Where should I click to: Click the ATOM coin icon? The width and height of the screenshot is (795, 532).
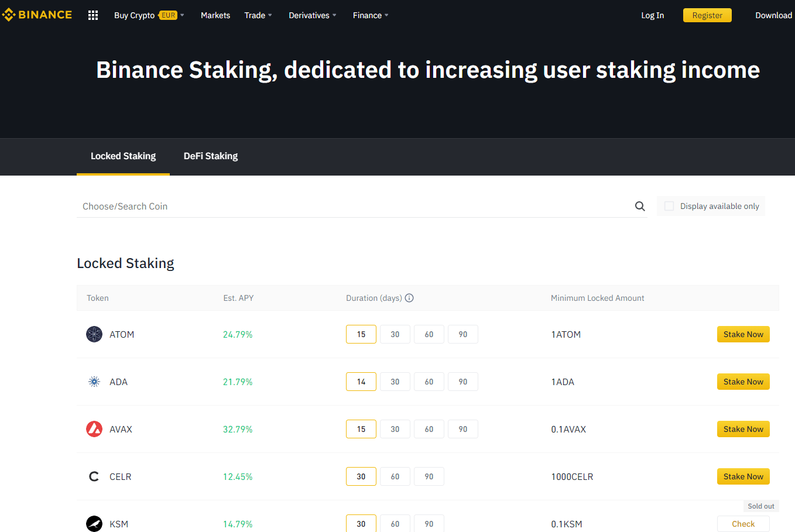(94, 334)
